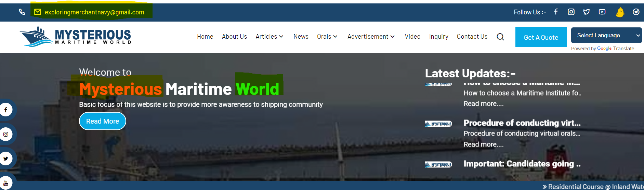Click the floating Twitter button on left edge
This screenshot has width=644, height=190.
(x=6, y=159)
